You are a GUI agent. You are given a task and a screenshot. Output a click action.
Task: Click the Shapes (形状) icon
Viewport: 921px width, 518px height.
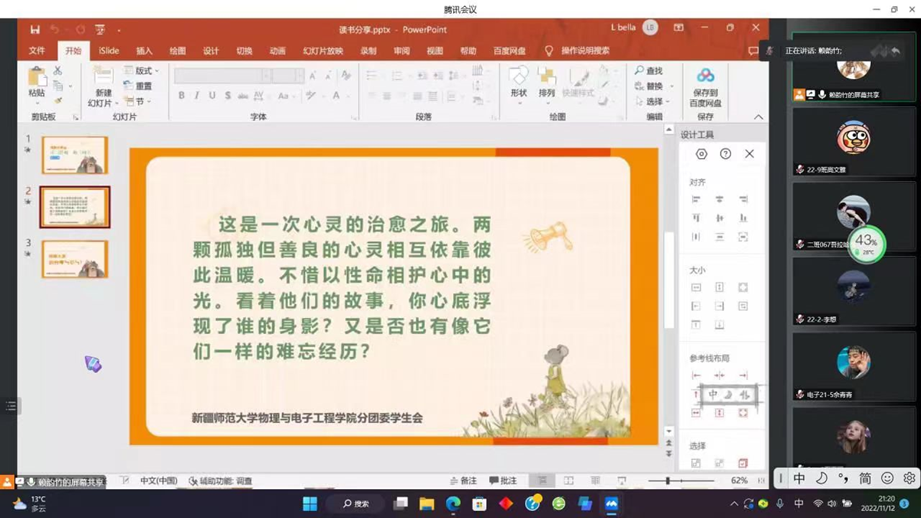(518, 79)
